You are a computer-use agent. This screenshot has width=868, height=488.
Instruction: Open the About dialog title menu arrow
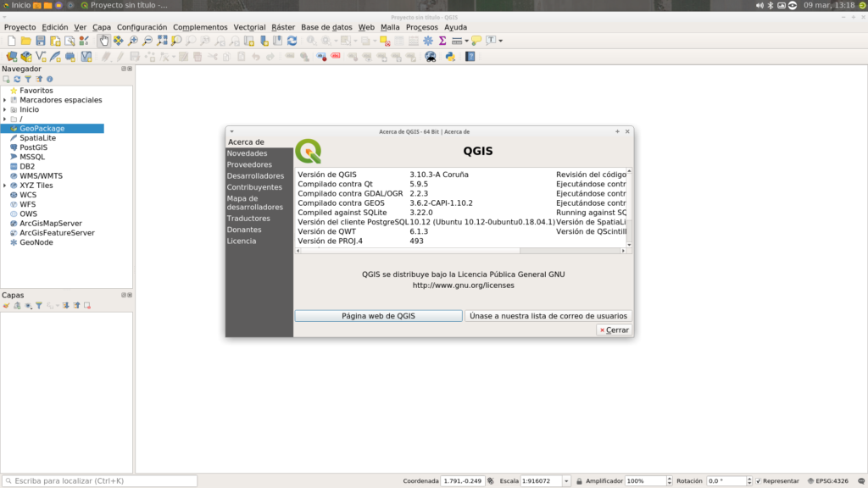pyautogui.click(x=232, y=131)
